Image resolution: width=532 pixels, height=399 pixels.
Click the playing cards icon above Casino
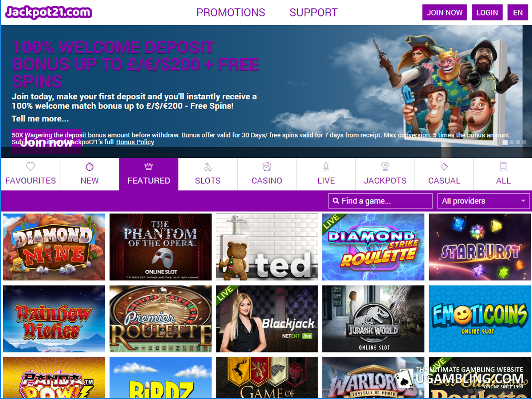[267, 167]
